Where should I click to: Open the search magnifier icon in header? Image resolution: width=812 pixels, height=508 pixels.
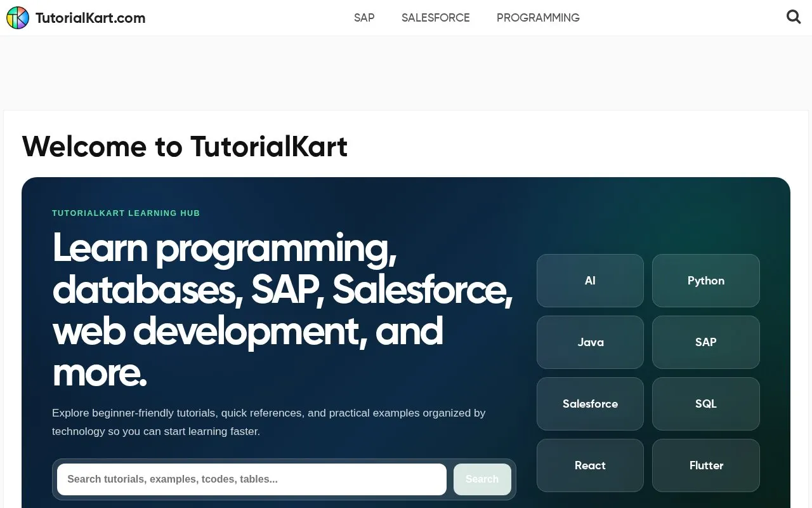pos(794,17)
